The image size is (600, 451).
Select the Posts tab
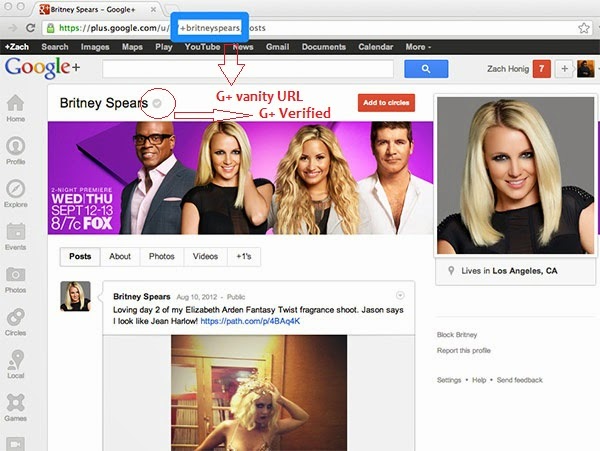(80, 257)
